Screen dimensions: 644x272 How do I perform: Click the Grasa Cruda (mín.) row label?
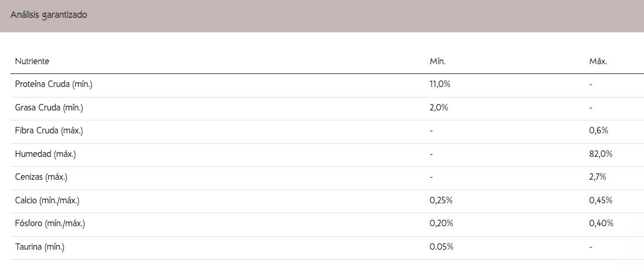[x=49, y=108]
